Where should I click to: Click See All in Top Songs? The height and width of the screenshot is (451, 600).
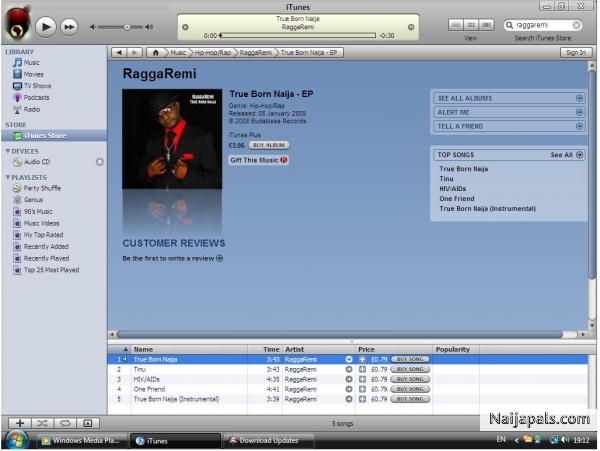[x=566, y=155]
